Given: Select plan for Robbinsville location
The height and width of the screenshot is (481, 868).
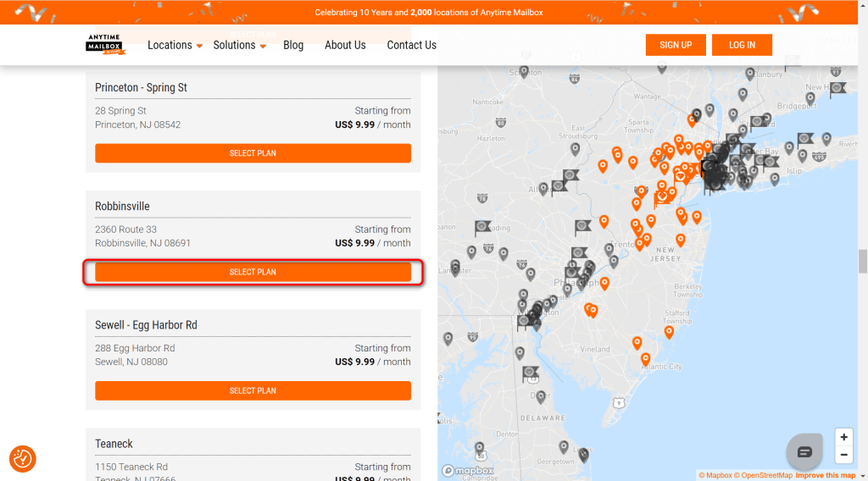Looking at the screenshot, I should point(253,272).
